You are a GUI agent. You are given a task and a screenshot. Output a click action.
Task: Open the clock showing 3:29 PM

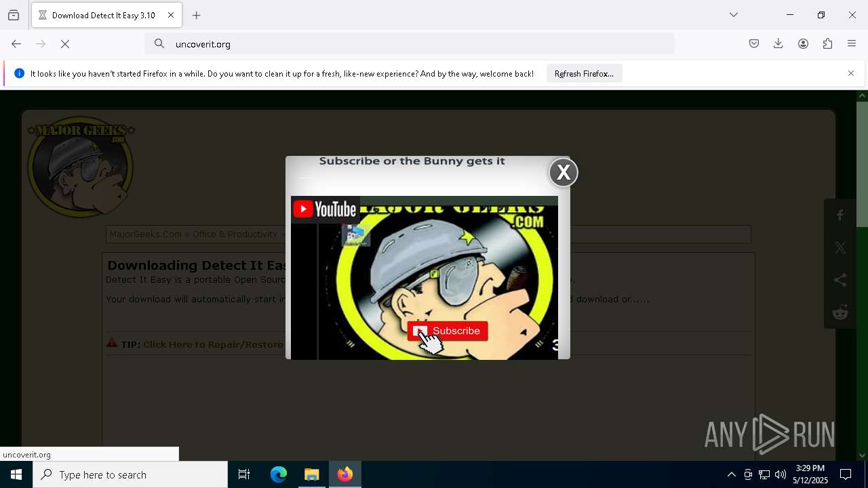tap(810, 474)
